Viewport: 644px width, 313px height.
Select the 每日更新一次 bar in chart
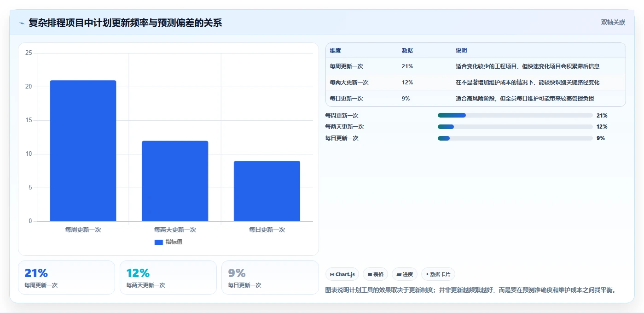coord(267,191)
